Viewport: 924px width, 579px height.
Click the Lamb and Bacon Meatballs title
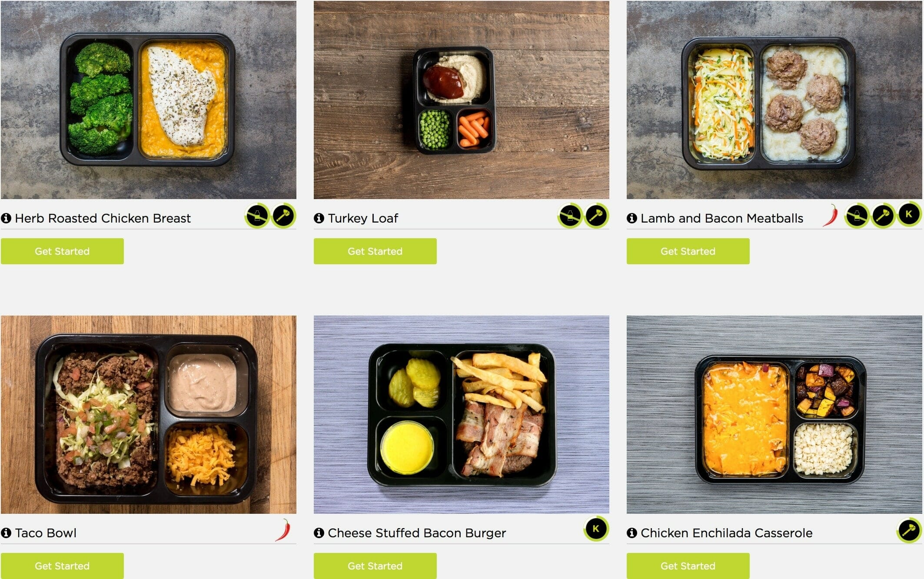pyautogui.click(x=722, y=218)
